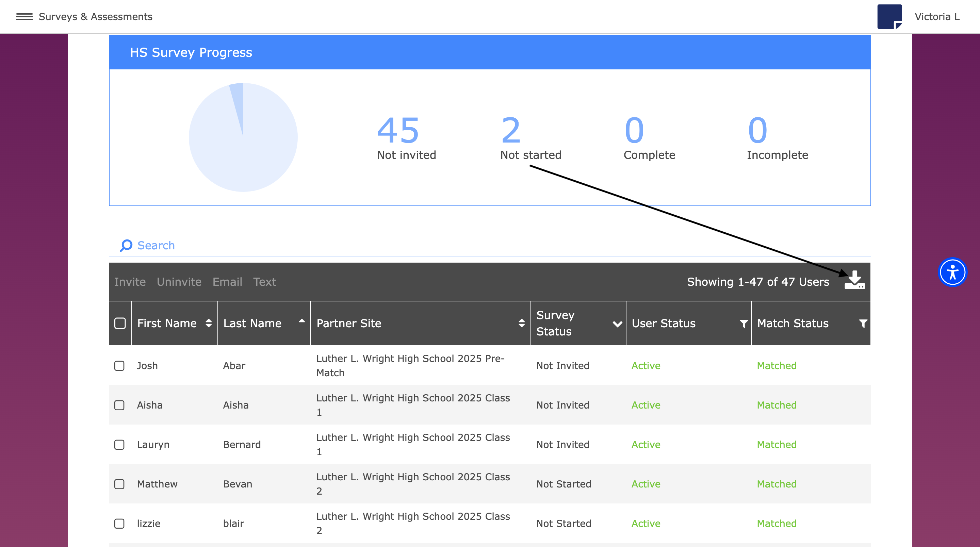Click the Email action
Image resolution: width=980 pixels, height=547 pixels.
pos(227,282)
